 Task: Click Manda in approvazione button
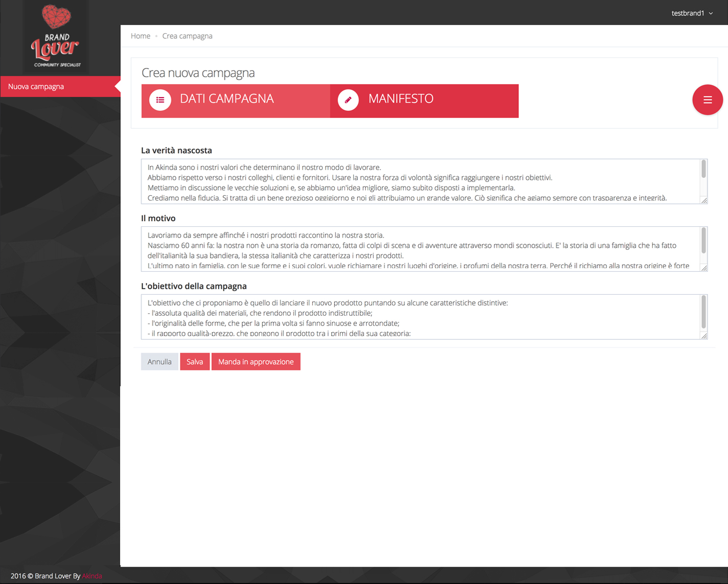click(x=256, y=362)
